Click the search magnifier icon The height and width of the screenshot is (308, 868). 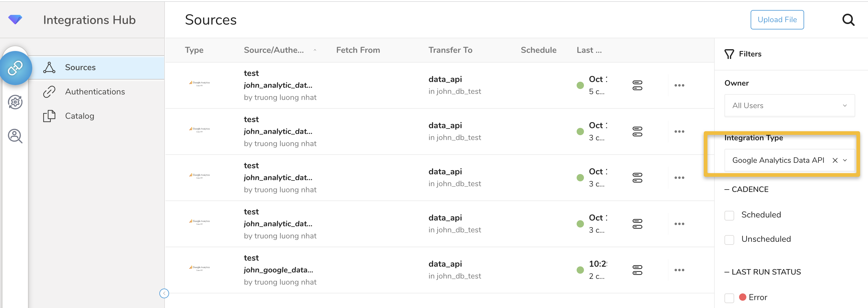point(848,20)
